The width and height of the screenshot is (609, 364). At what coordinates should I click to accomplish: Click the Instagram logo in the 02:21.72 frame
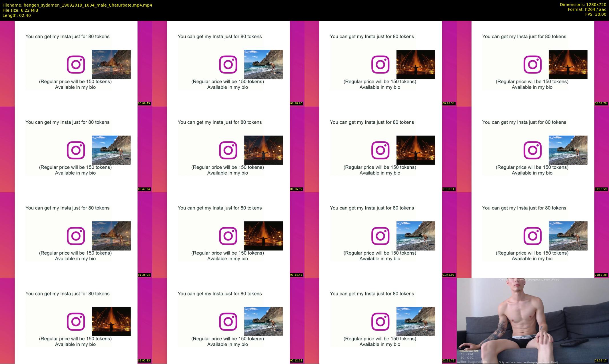(380, 322)
